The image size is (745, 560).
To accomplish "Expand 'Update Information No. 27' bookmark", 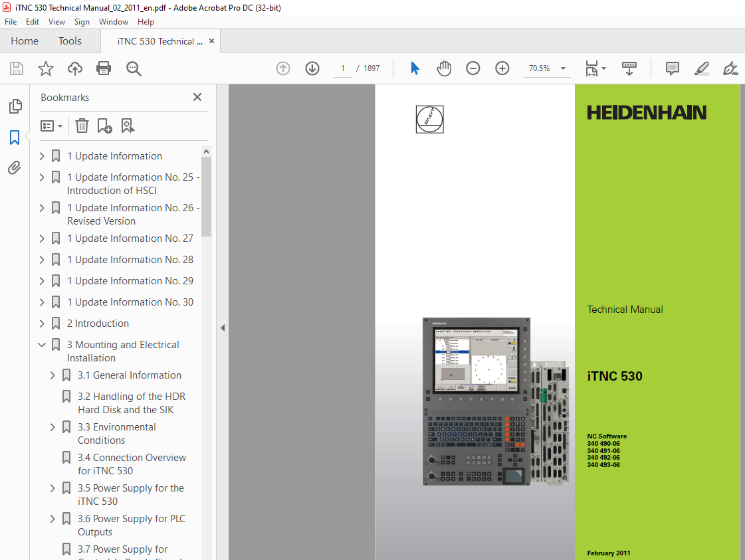I will pos(42,238).
